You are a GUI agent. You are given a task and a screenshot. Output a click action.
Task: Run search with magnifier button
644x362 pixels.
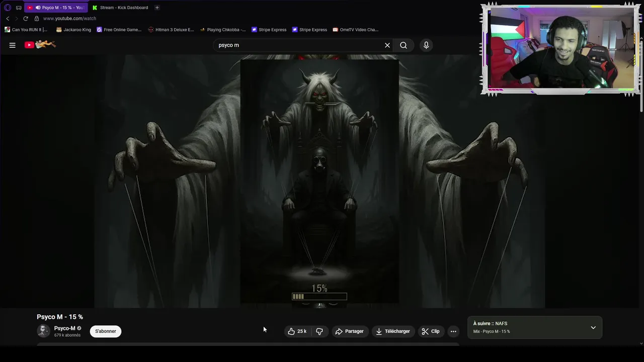pyautogui.click(x=404, y=45)
